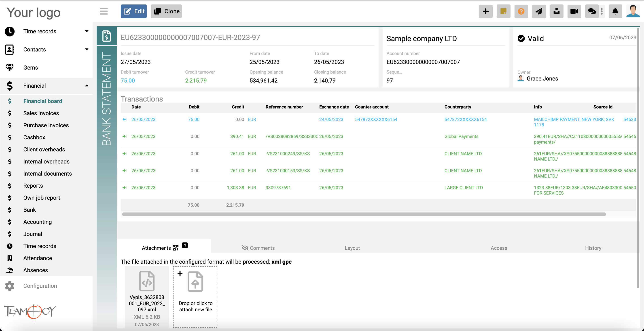
Task: Collapse the Financial section arrow
Action: [x=87, y=86]
